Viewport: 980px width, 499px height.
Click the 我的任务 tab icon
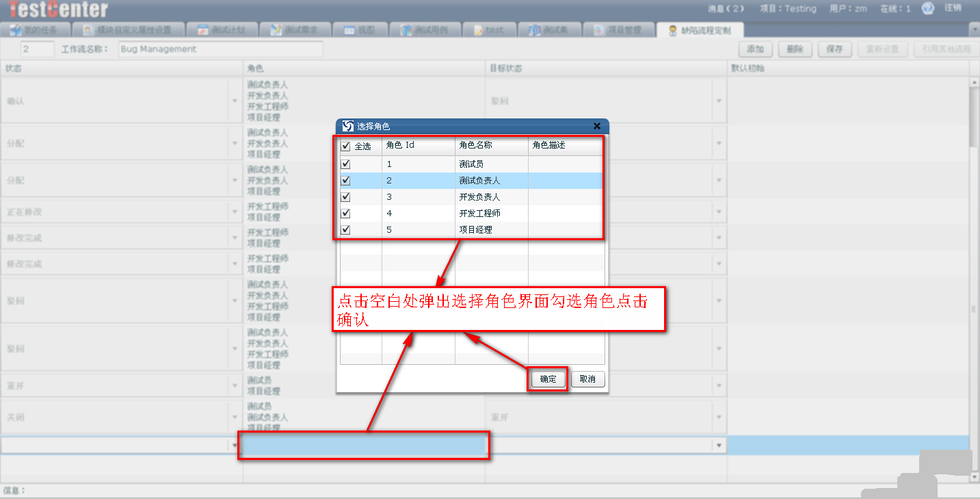[x=15, y=30]
